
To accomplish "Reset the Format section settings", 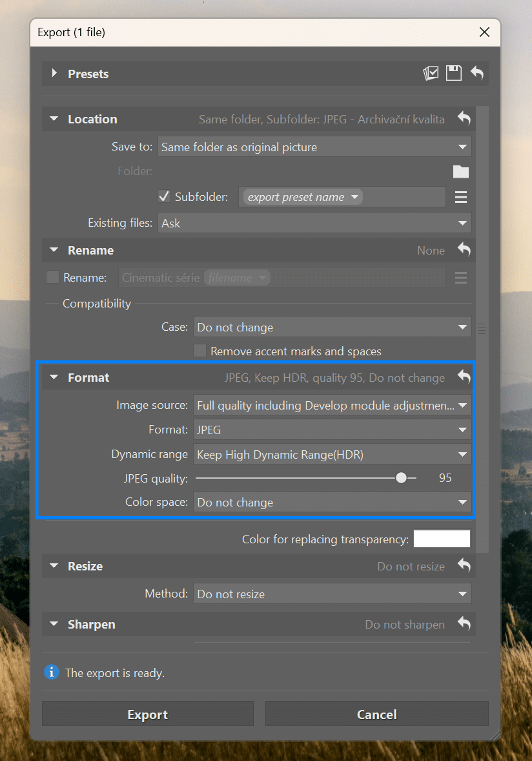I will coord(464,377).
